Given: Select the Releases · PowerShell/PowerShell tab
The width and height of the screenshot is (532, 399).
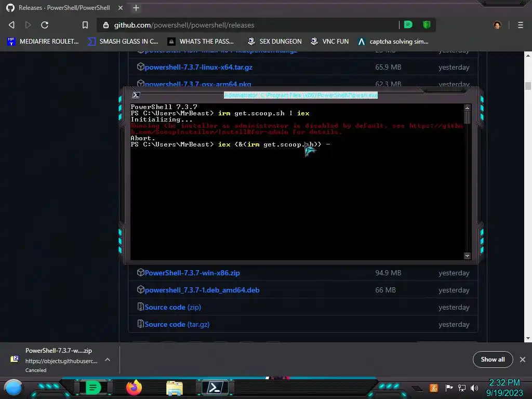Looking at the screenshot, I should click(x=64, y=8).
